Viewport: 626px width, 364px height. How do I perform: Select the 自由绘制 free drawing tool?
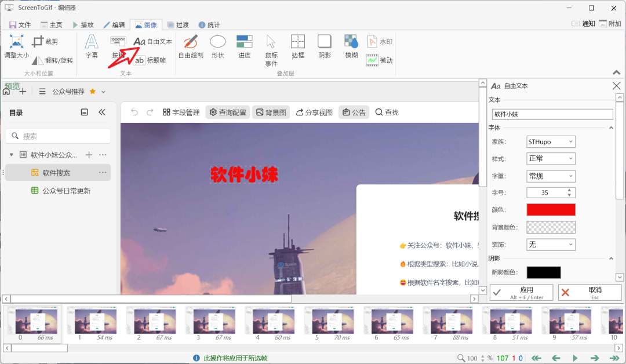pos(191,47)
